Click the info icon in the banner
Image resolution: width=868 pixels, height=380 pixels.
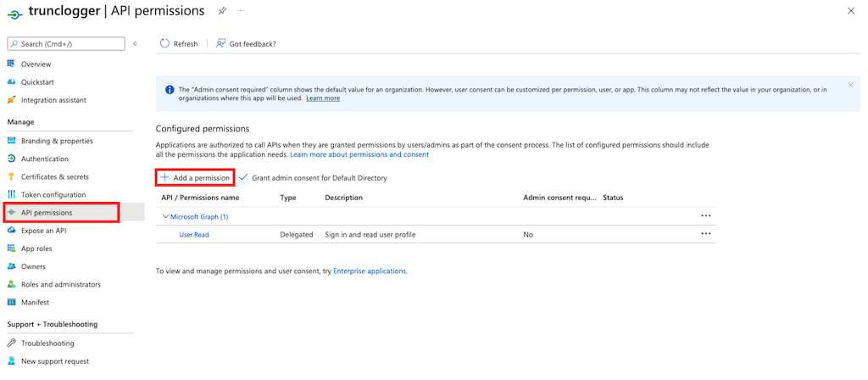point(169,89)
